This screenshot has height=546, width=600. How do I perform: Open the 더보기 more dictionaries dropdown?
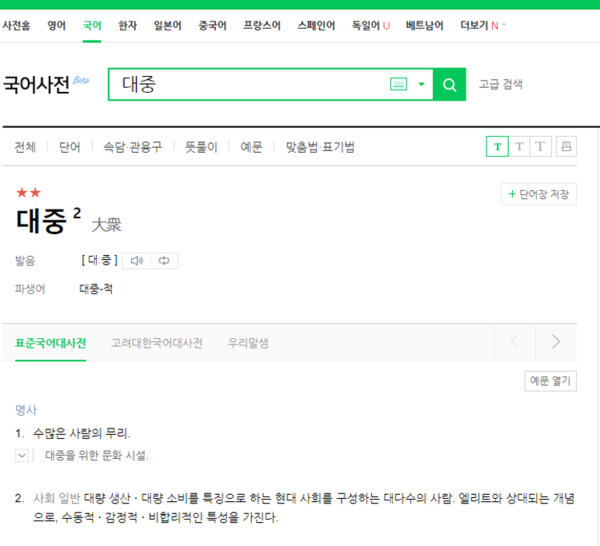pyautogui.click(x=483, y=26)
